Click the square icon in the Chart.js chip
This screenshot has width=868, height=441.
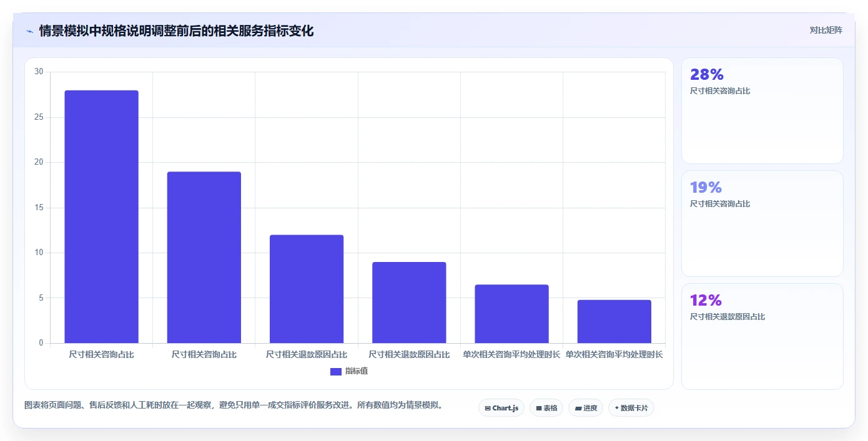[488, 409]
